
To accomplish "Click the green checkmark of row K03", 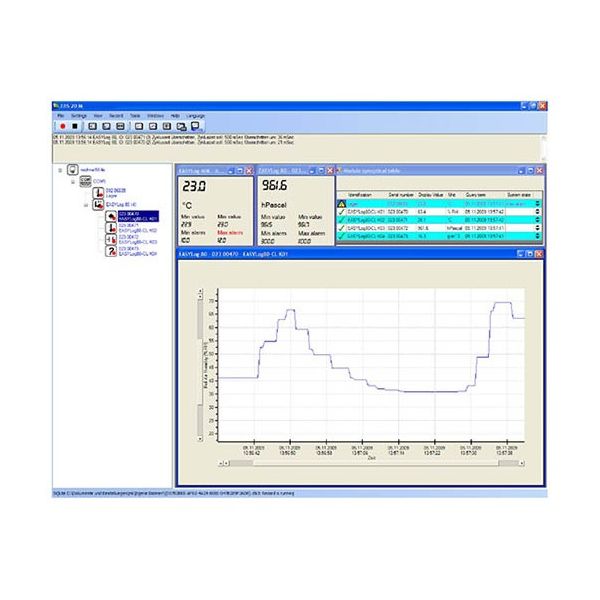I will (341, 228).
